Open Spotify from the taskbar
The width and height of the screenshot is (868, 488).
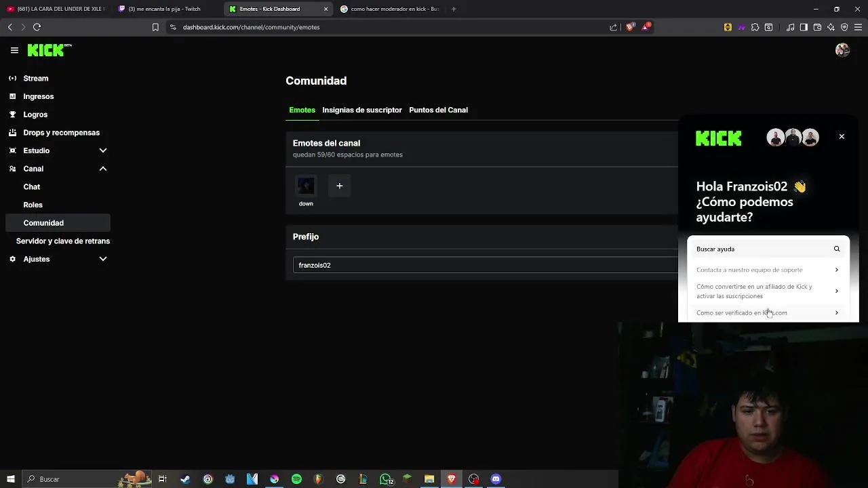coord(296,479)
